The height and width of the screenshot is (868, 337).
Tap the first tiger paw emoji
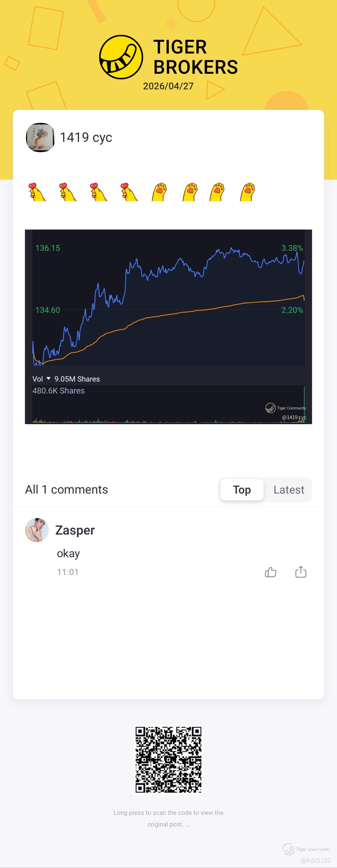coord(160,192)
